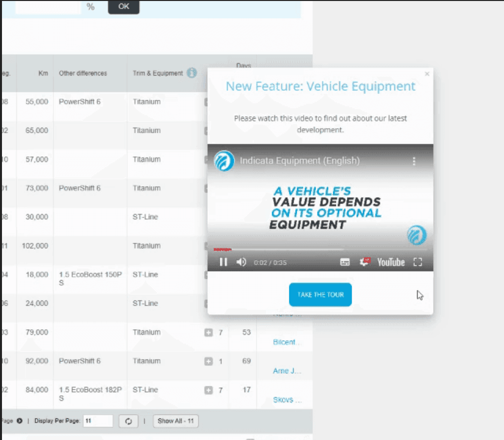Go to next page arrow icon
This screenshot has width=504, height=440.
point(20,421)
